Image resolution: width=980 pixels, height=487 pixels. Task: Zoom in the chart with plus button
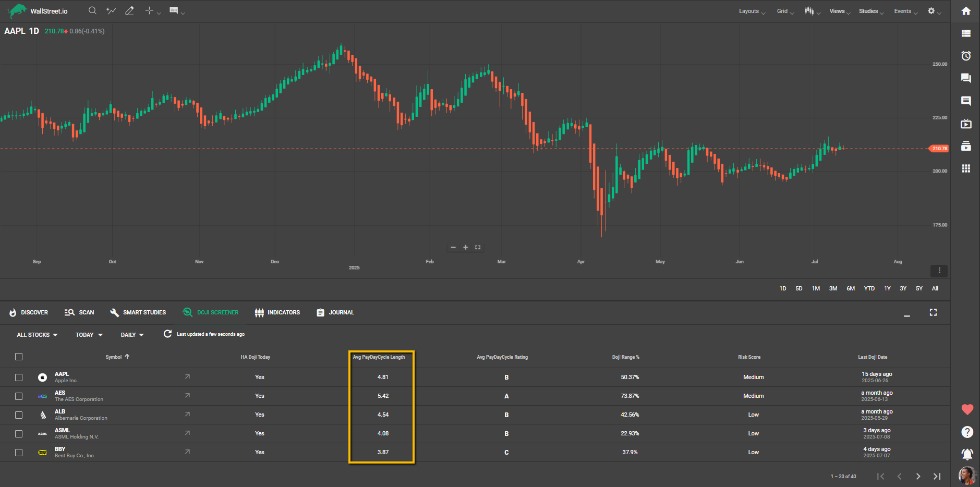point(465,247)
